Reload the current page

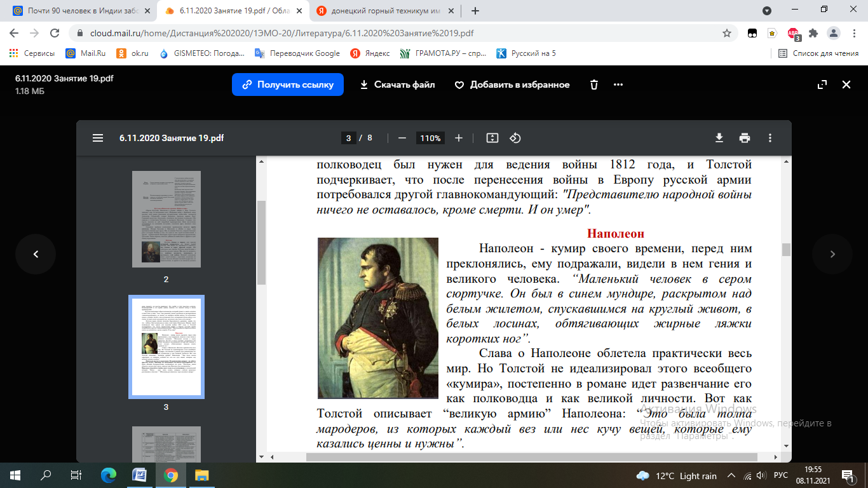tap(55, 33)
